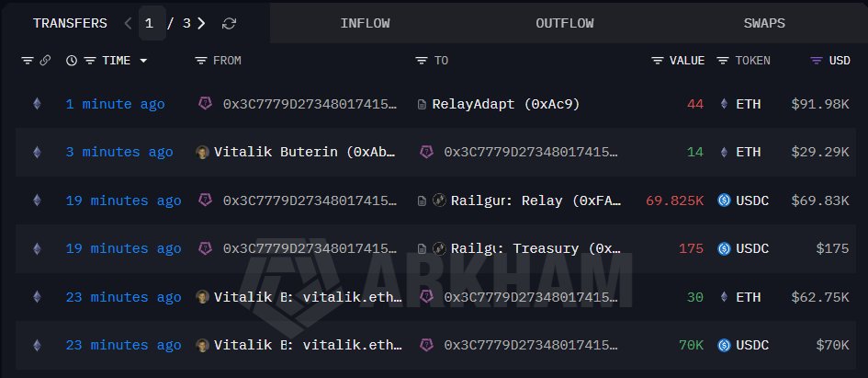Open the RelayAdapt (0xAc9) address link

click(x=505, y=104)
